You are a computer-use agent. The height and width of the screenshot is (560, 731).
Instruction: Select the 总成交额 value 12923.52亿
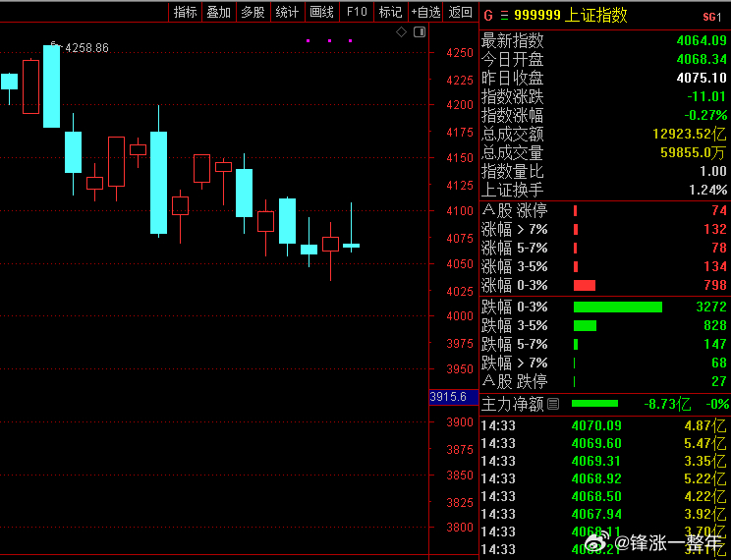tap(690, 134)
